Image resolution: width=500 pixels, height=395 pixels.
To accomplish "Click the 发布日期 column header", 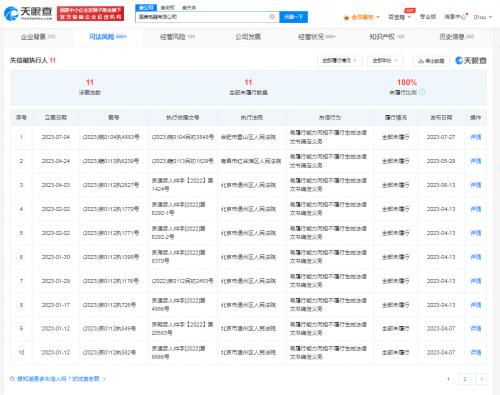I will [441, 117].
